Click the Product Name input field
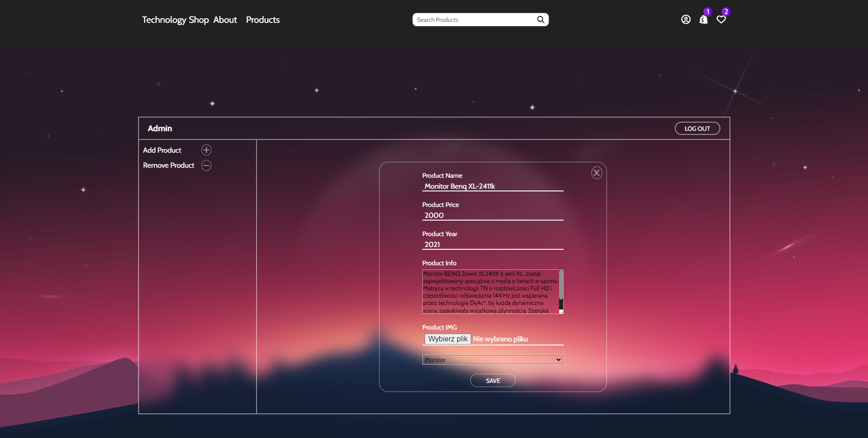 pos(493,186)
